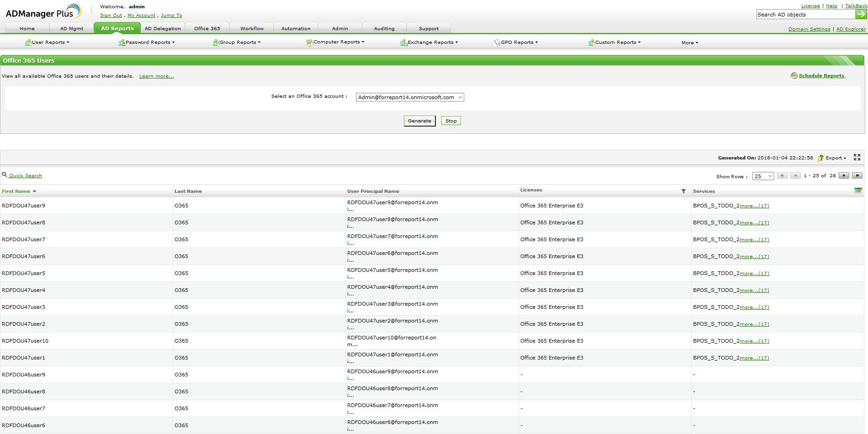This screenshot has width=868, height=434.
Task: Change the Show Rows dropdown value
Action: pyautogui.click(x=763, y=176)
